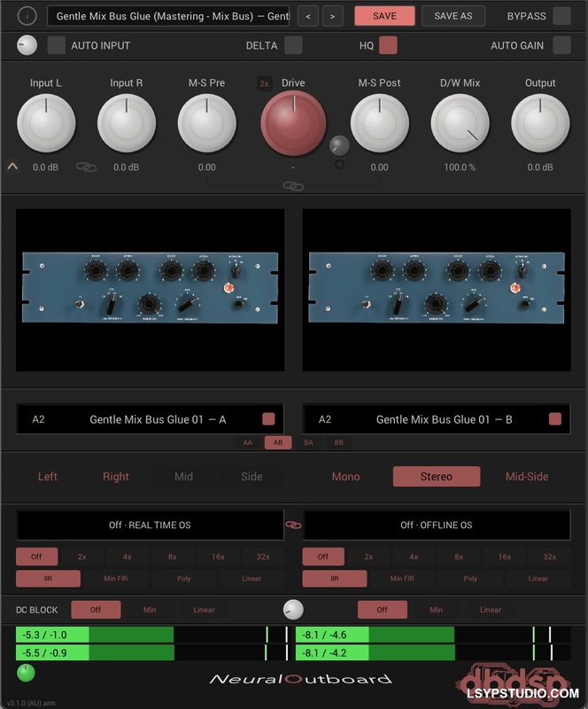
Task: Click the Output knob
Action: pyautogui.click(x=540, y=123)
